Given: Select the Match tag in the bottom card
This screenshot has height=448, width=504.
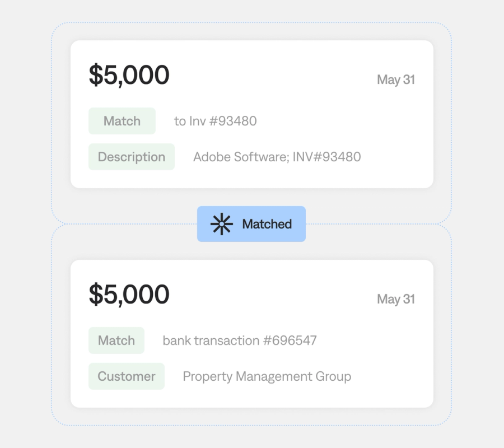Looking at the screenshot, I should tap(116, 340).
